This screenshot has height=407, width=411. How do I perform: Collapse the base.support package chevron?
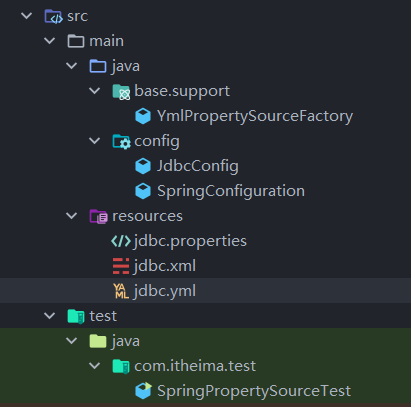(x=95, y=91)
